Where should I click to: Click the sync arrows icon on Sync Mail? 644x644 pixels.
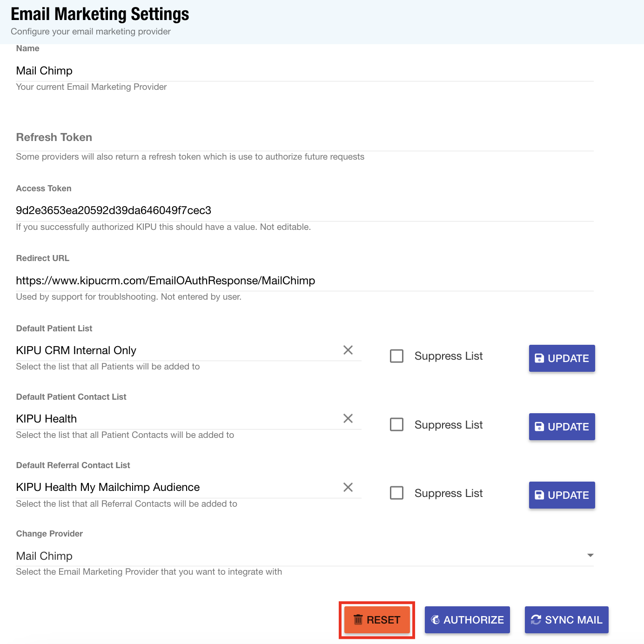[x=536, y=620]
